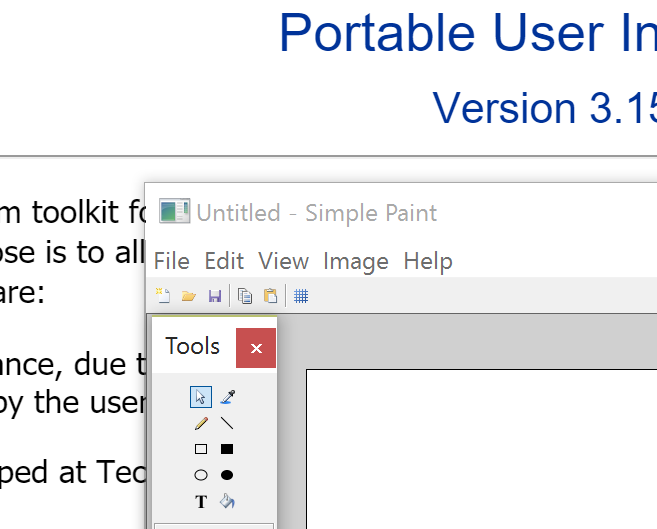Screen dimensions: 657x529
Task: Click the Copy toolbar icon
Action: (x=245, y=296)
